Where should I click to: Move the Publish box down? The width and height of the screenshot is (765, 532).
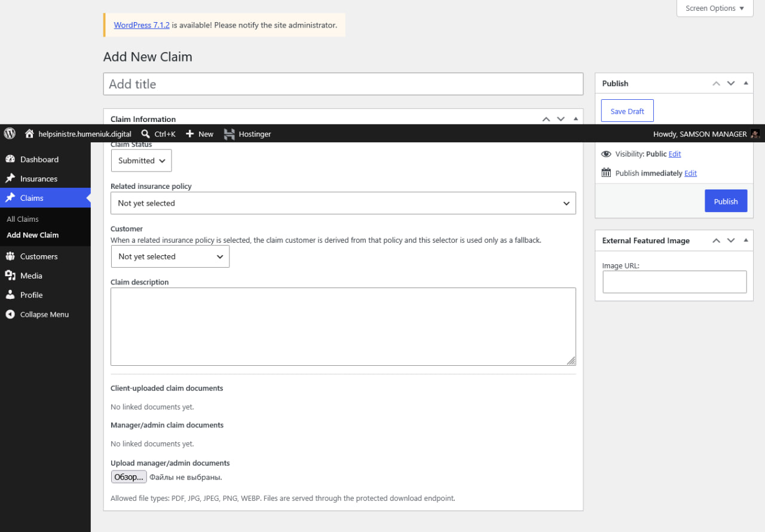pos(730,83)
